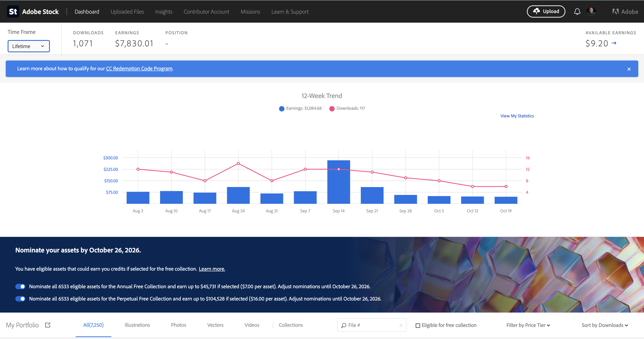Click the Sep 7 axis label
Image resolution: width=644 pixels, height=339 pixels.
305,211
